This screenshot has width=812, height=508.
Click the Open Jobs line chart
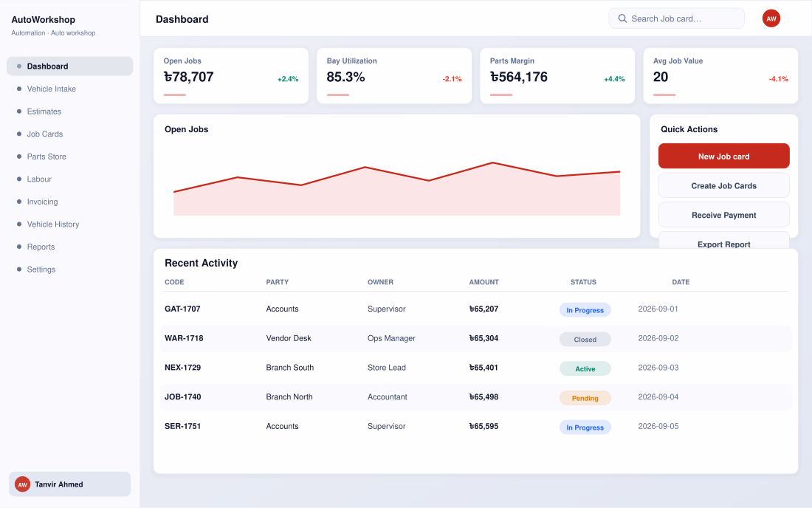point(396,188)
